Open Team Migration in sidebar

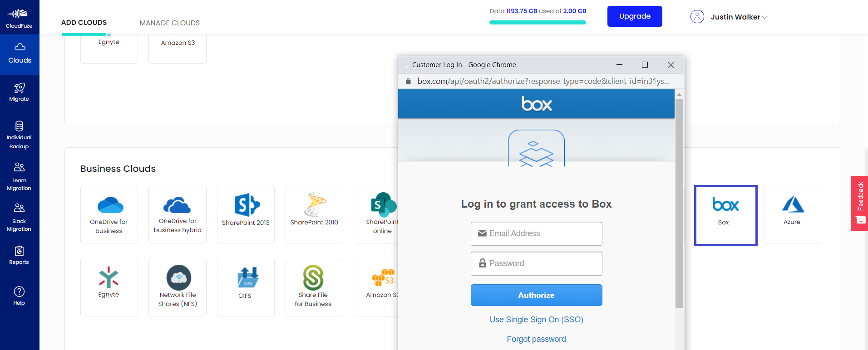(x=19, y=177)
